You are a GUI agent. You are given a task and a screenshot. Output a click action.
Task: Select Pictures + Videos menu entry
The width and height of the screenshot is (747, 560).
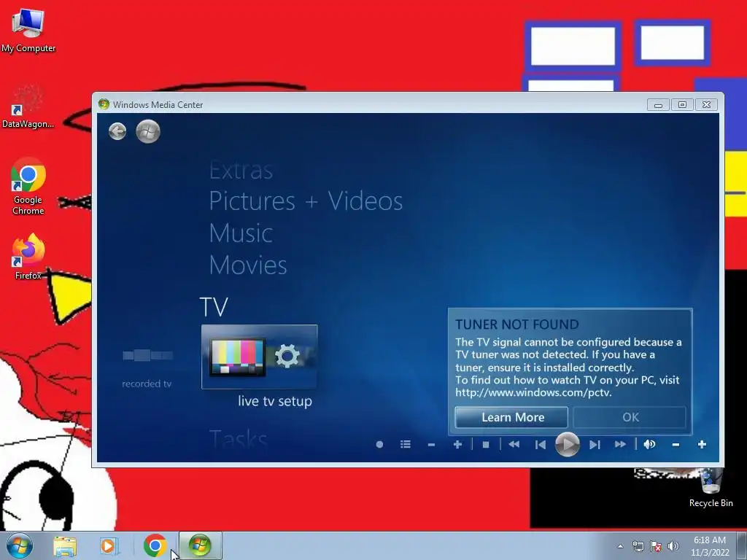click(x=306, y=201)
